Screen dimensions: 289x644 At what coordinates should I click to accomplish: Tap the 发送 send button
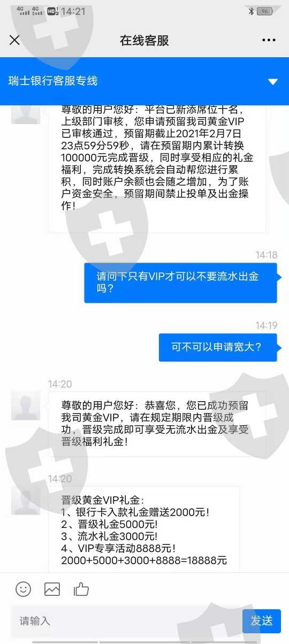262,621
